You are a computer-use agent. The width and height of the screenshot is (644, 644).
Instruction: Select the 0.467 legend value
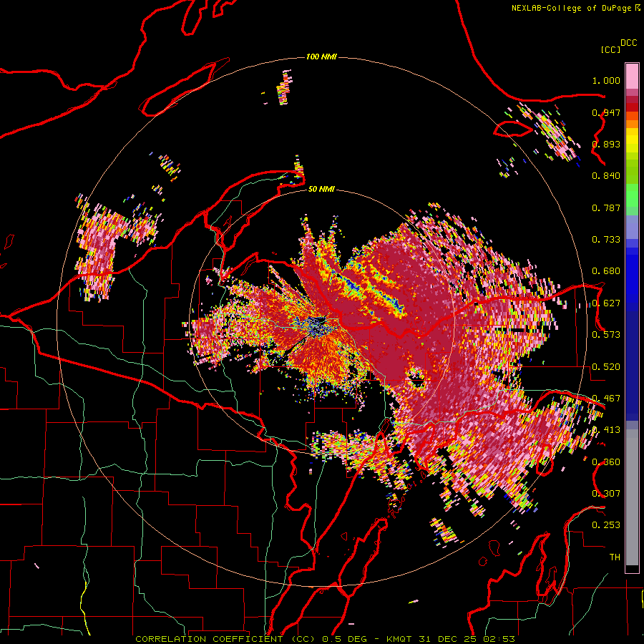pyautogui.click(x=606, y=399)
